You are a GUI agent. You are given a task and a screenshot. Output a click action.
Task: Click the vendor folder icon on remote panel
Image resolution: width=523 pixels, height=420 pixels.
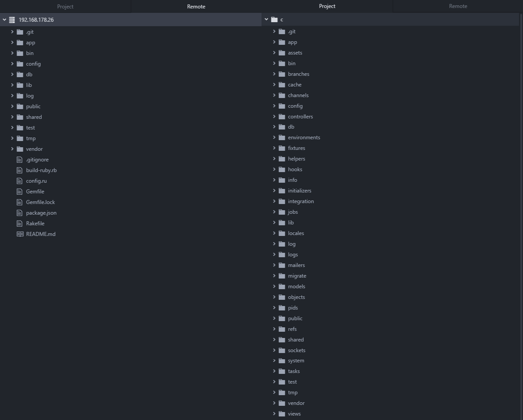point(20,149)
